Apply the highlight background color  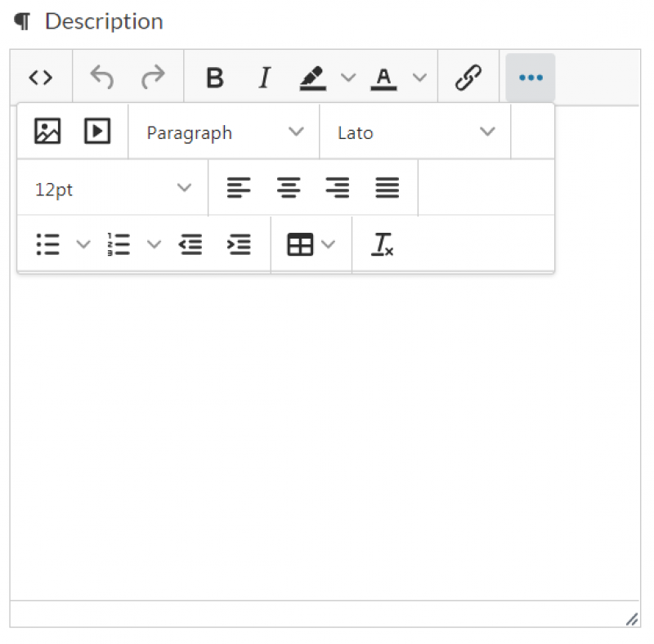pos(312,78)
